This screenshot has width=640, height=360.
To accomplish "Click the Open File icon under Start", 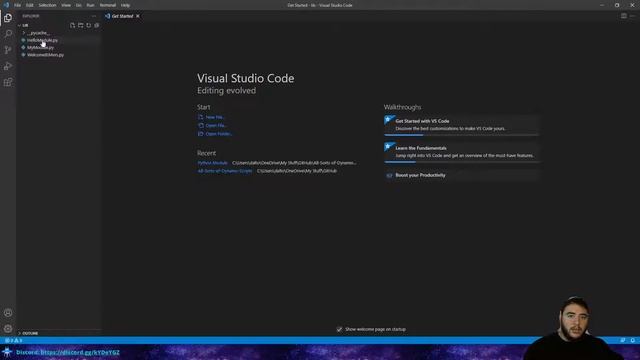I will pos(200,125).
